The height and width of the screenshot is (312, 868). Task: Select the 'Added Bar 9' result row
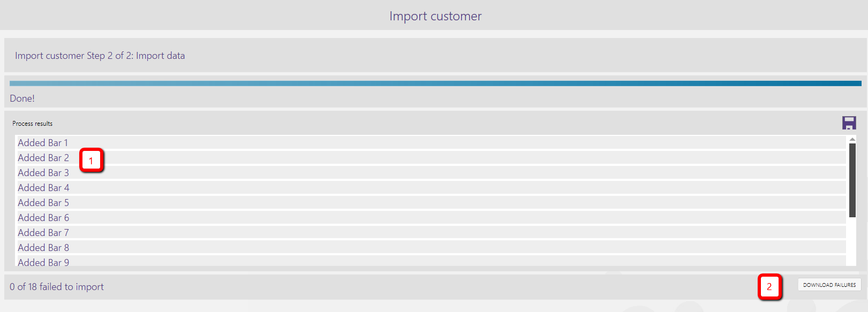(431, 261)
